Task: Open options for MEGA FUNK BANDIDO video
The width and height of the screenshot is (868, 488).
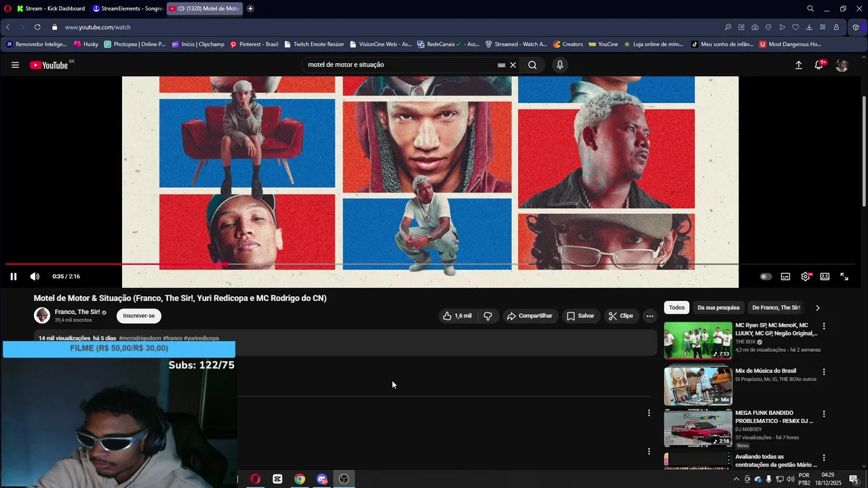Action: [824, 413]
